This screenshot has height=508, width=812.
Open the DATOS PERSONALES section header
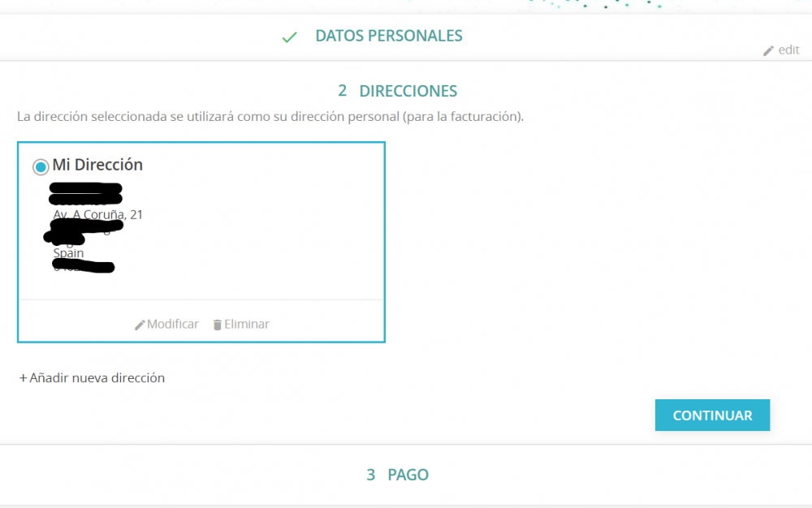click(389, 36)
